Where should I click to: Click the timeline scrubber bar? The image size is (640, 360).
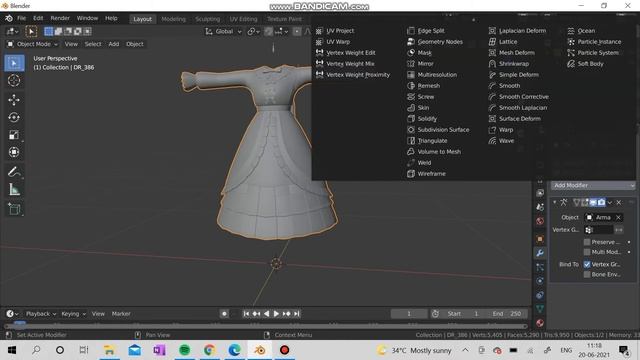point(265,326)
